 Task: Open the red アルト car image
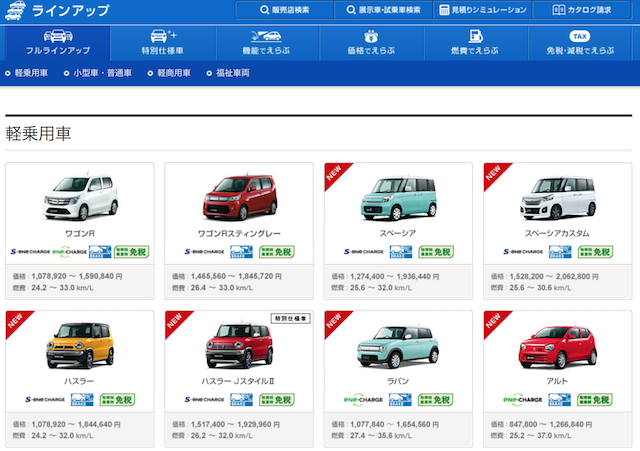point(558,347)
